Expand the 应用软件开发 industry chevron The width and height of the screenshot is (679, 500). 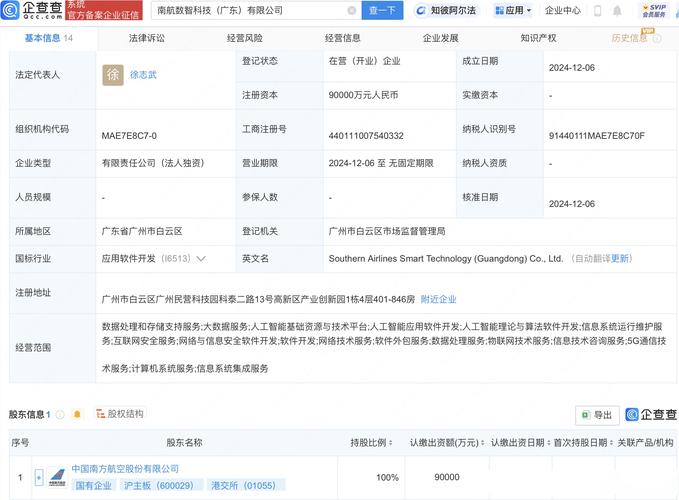coord(200,259)
